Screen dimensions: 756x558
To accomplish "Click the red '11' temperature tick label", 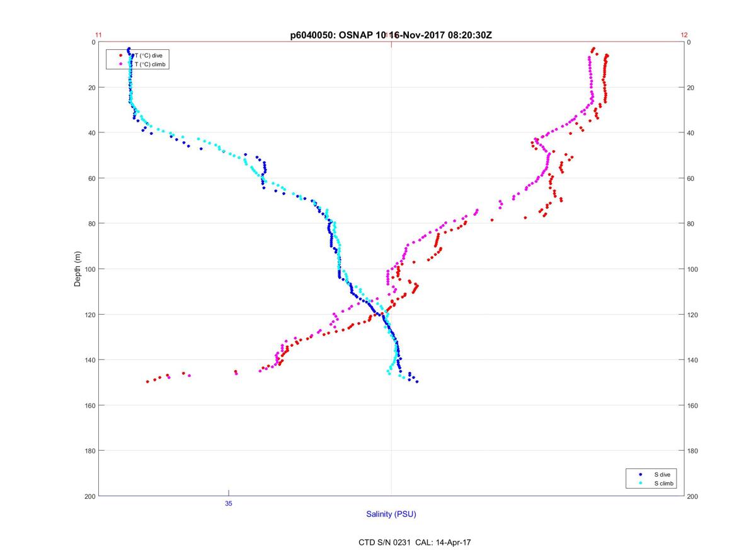I will [x=98, y=35].
